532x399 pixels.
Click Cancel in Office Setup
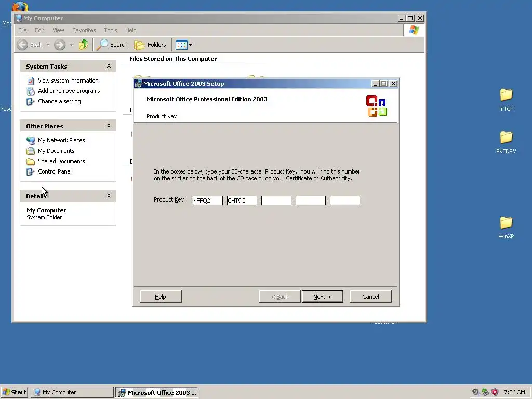click(370, 297)
